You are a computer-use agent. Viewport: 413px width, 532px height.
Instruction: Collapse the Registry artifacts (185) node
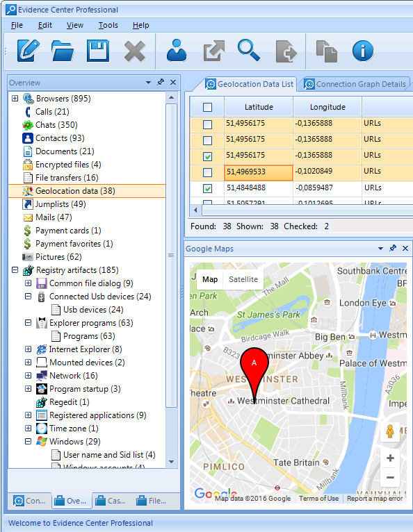pos(15,270)
